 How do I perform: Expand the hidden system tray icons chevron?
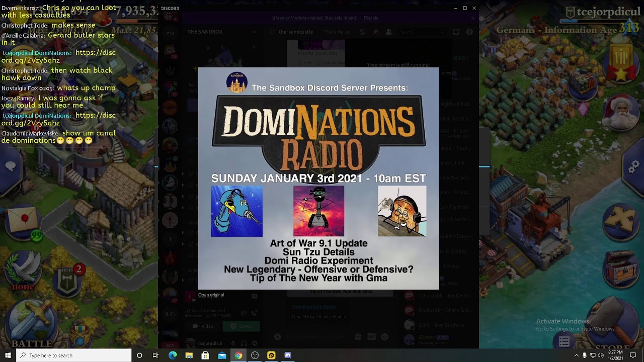pyautogui.click(x=576, y=355)
